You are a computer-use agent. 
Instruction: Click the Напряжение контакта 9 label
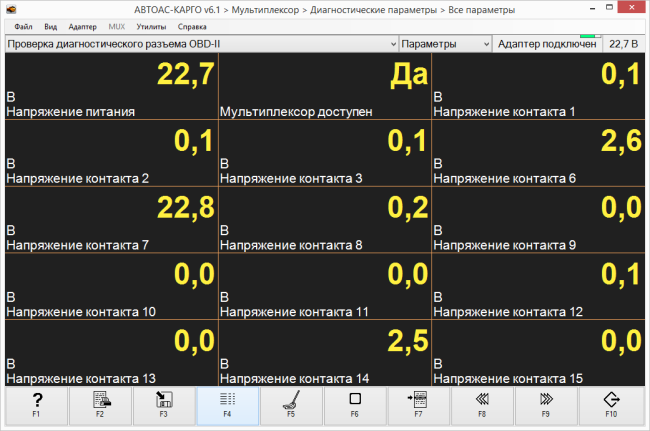504,245
